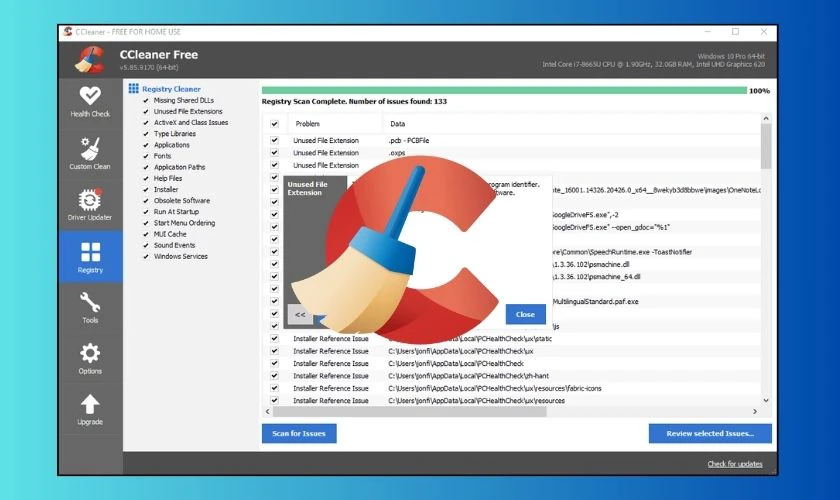Viewport: 840px width, 500px height.
Task: Uncheck the Fonts option
Action: click(146, 156)
